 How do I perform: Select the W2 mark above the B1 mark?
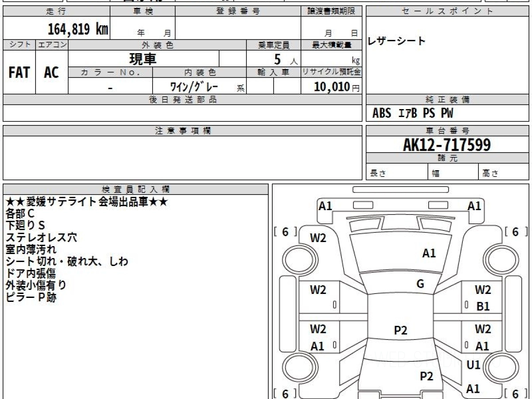tap(483, 290)
